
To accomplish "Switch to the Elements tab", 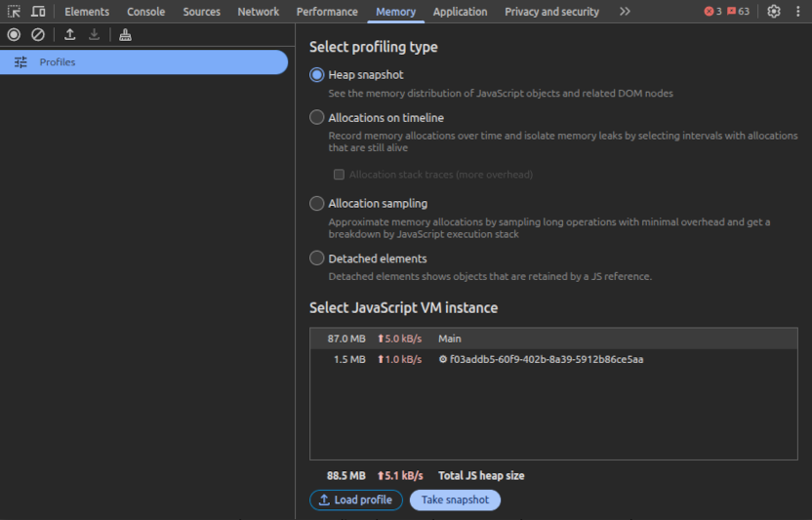I will pos(87,12).
